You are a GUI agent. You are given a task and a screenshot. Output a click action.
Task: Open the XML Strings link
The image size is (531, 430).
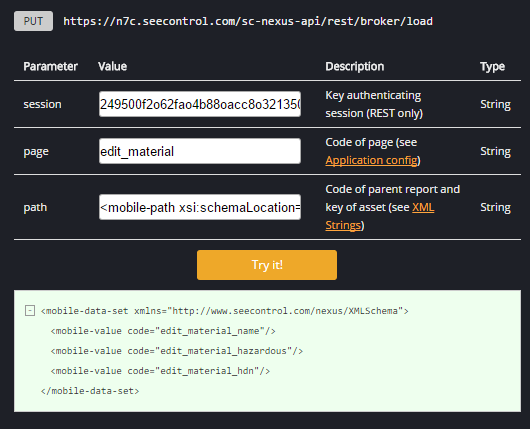pos(379,216)
